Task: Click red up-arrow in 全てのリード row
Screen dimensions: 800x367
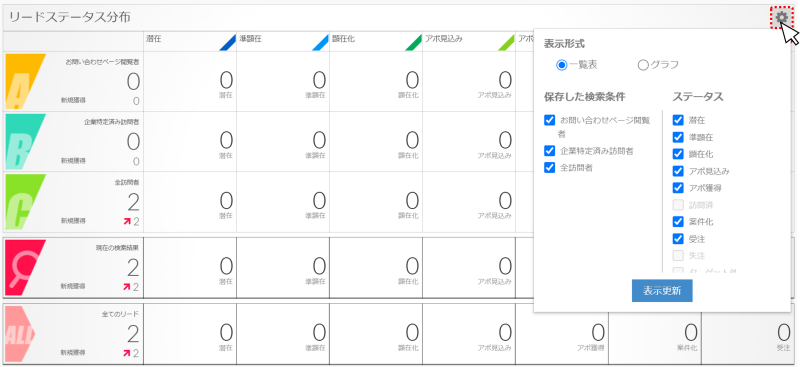Action: pyautogui.click(x=127, y=353)
